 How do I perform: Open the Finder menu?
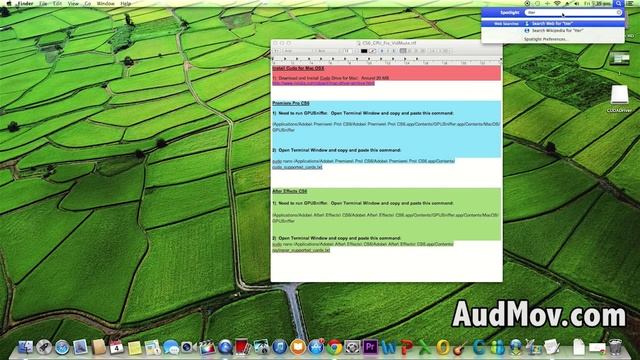click(25, 3)
